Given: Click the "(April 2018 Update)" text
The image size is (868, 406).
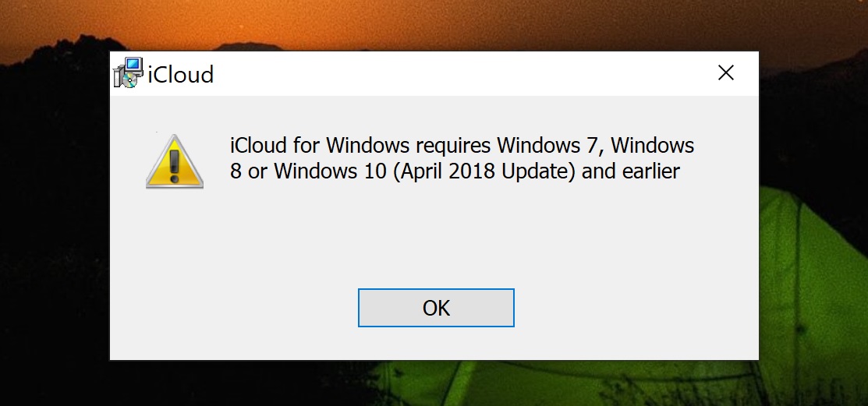Looking at the screenshot, I should [484, 171].
